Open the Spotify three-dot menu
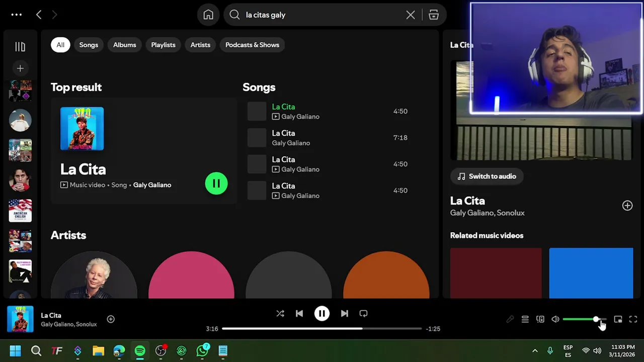The image size is (644, 362). [17, 15]
